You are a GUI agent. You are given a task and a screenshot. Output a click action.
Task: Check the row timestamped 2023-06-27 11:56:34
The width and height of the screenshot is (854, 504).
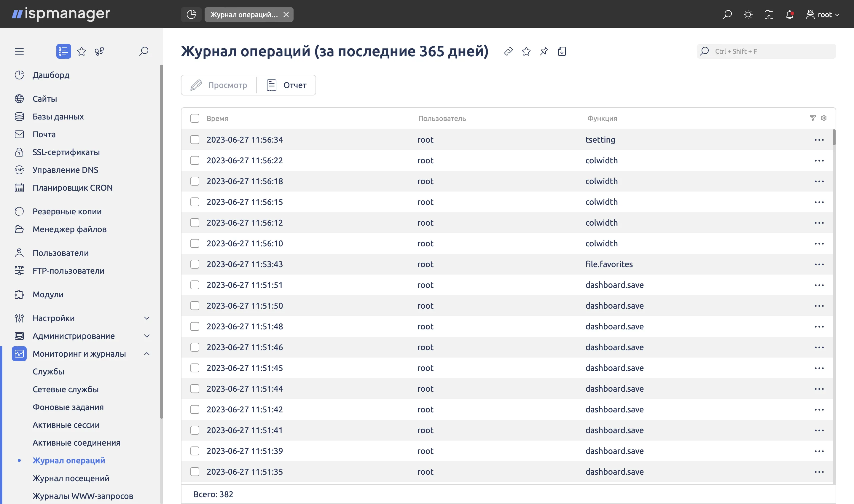[x=195, y=139]
